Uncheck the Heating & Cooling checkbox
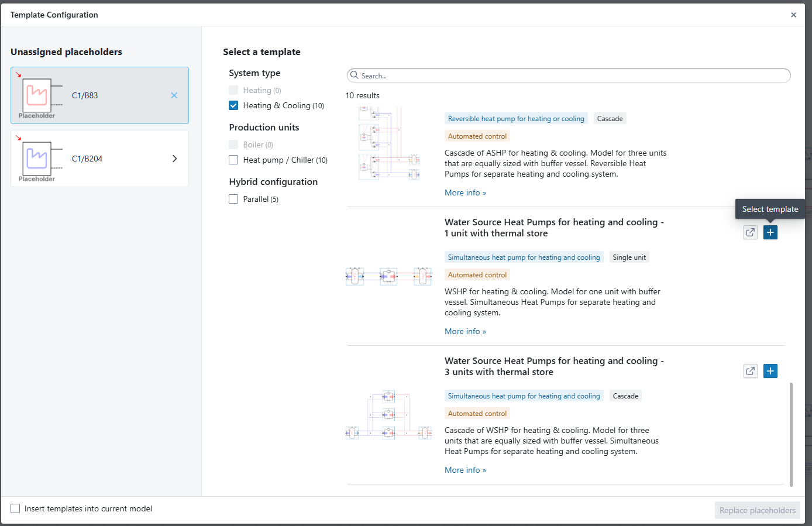The height and width of the screenshot is (526, 812). [233, 105]
